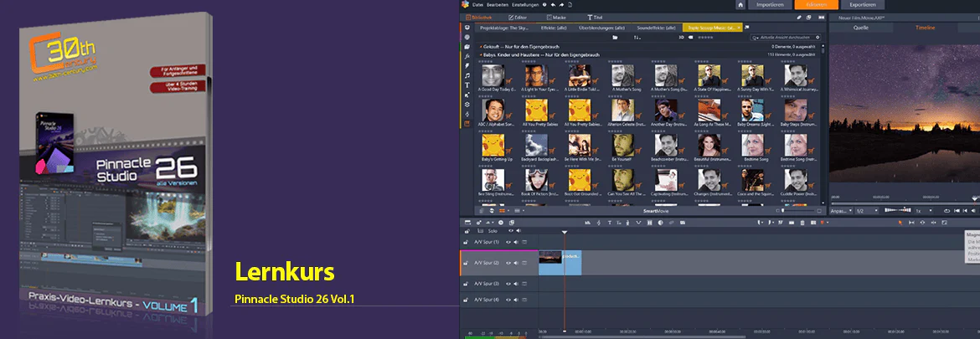Click the sort order icon in library

(x=637, y=38)
